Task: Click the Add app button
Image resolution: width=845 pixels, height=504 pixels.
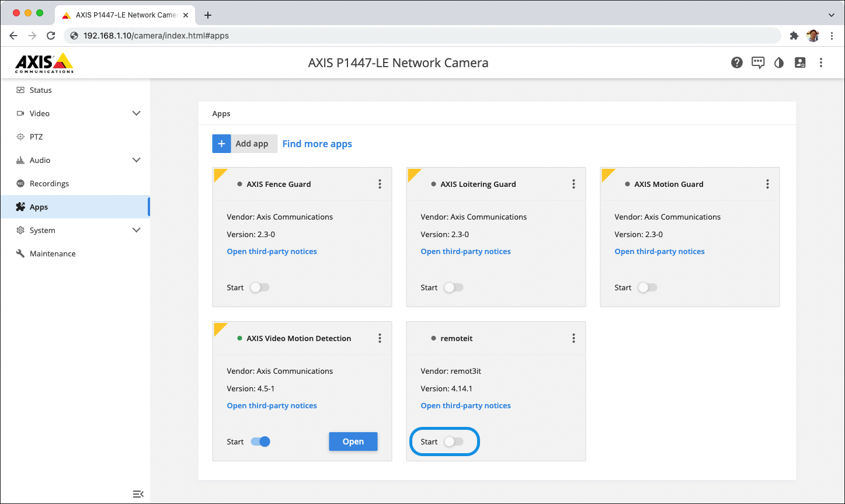Action: coord(245,144)
